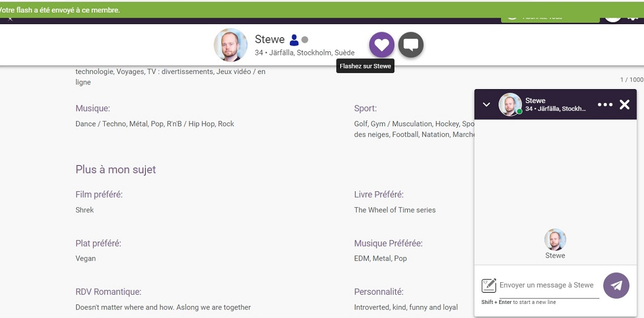644x318 pixels.
Task: Click the 'Sport:' section label
Action: 365,108
